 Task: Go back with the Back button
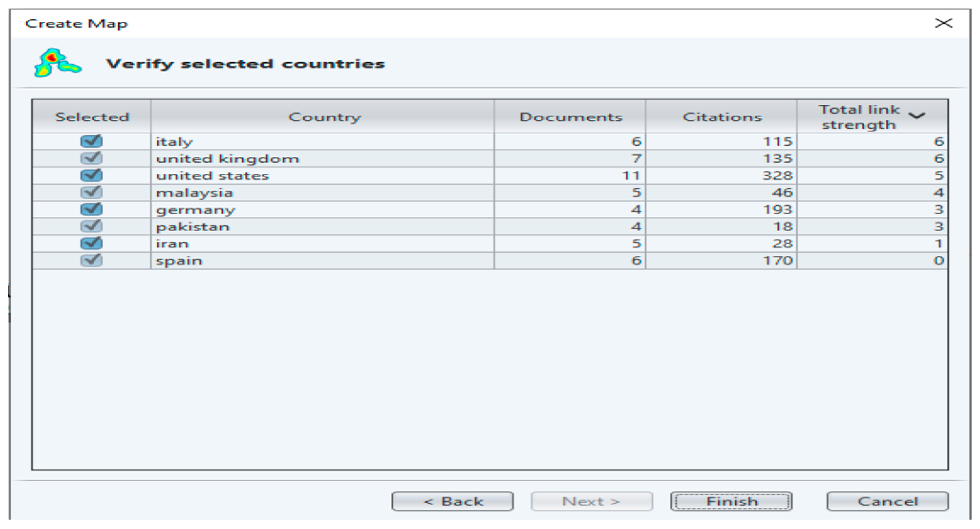tap(452, 501)
